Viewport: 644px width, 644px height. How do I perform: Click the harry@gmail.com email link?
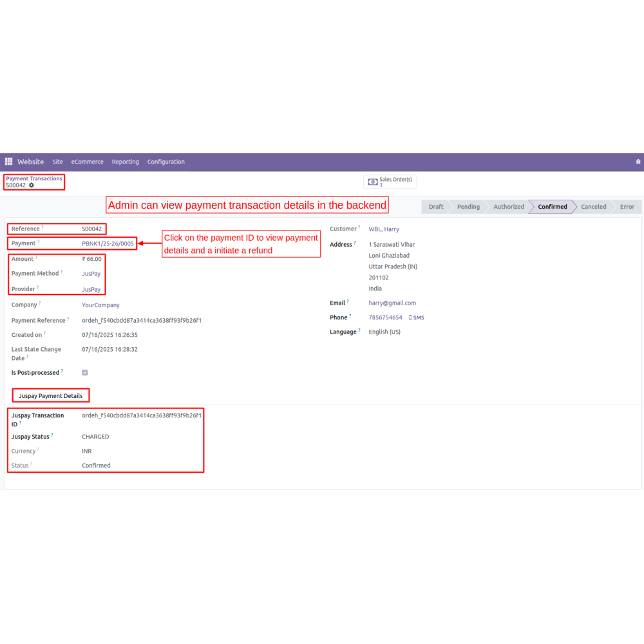pyautogui.click(x=392, y=303)
